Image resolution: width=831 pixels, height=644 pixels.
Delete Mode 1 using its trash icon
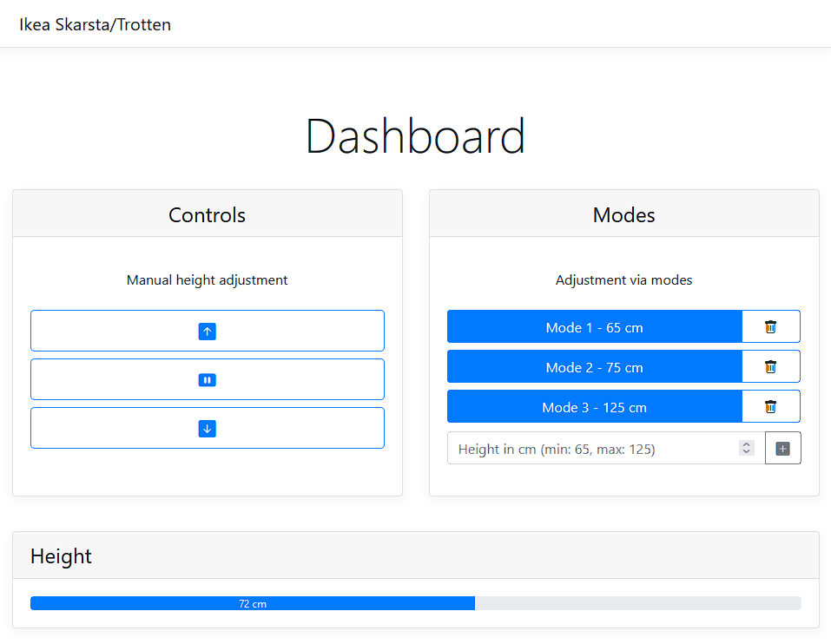(770, 326)
